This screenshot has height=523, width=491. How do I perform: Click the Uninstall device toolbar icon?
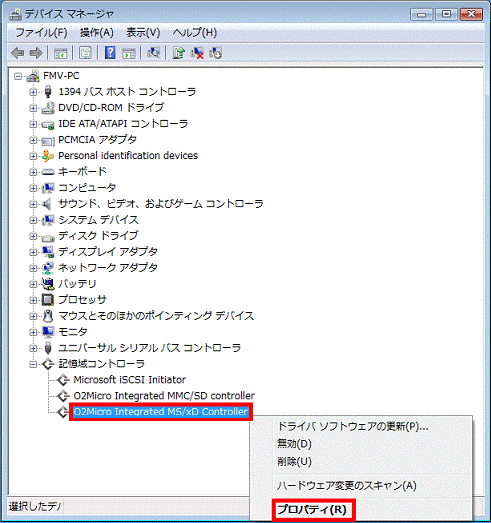215,53
